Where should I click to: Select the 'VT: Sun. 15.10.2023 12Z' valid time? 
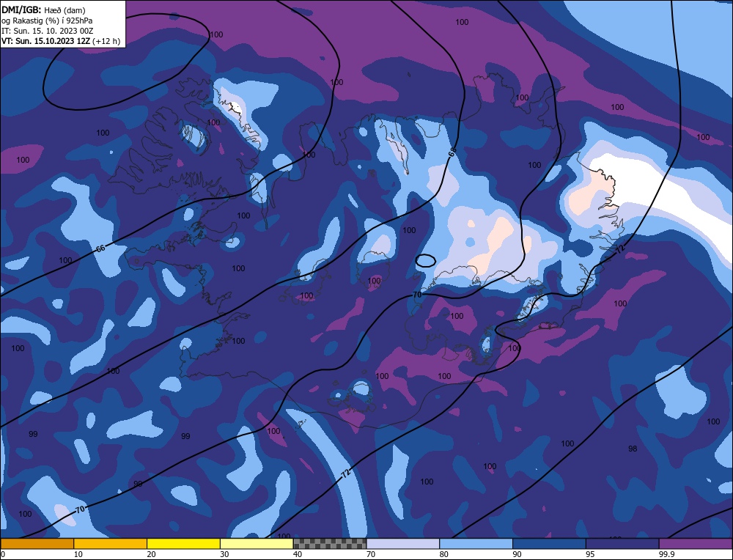[x=45, y=41]
